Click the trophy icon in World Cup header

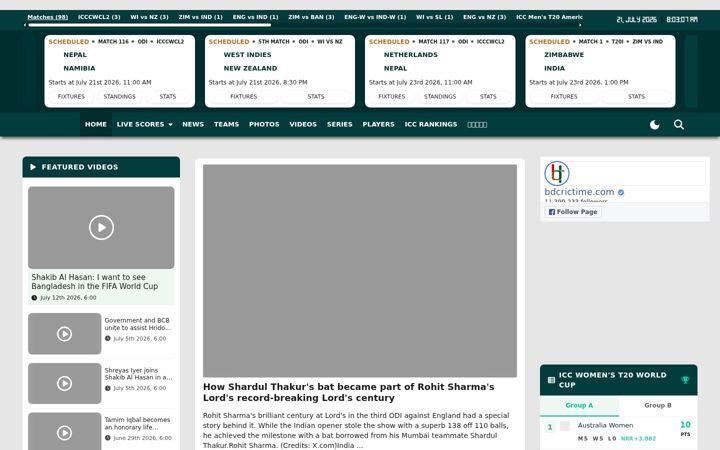tap(685, 380)
